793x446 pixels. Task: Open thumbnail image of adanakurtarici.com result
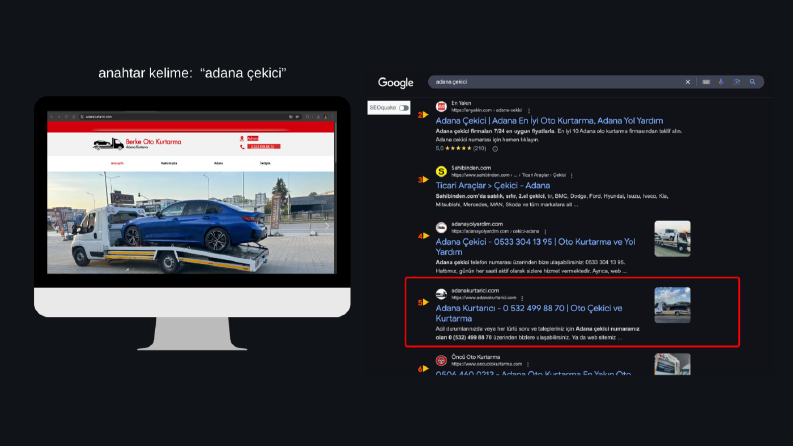[x=672, y=305]
